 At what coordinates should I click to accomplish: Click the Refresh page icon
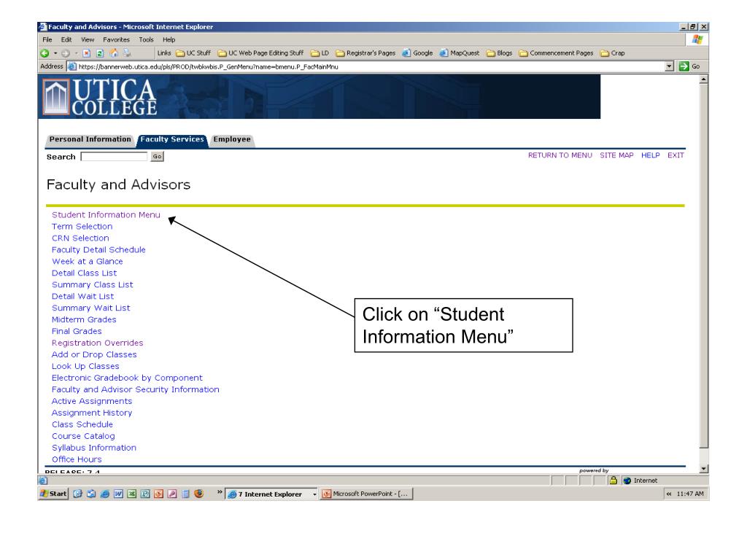coord(100,53)
